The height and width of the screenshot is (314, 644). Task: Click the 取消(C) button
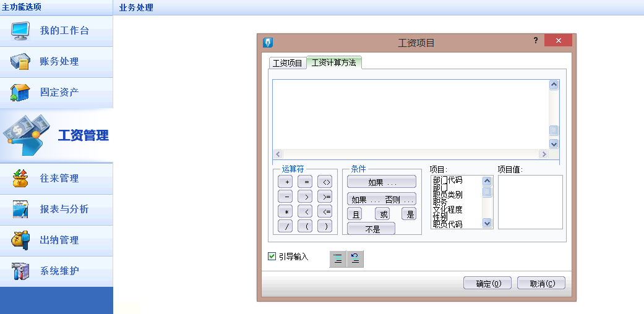click(541, 283)
